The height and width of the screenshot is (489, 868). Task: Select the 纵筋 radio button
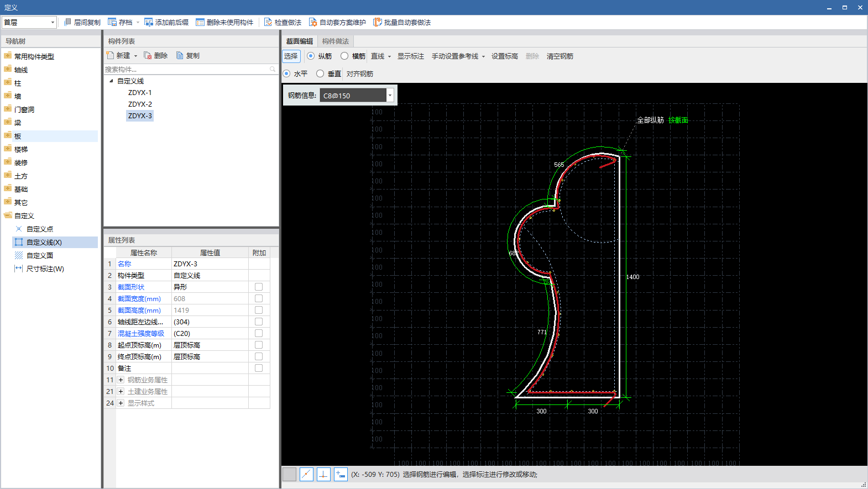coord(311,56)
